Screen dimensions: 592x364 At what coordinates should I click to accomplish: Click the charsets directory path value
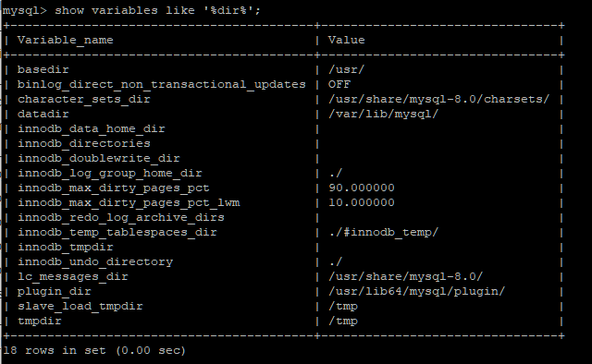coord(438,99)
